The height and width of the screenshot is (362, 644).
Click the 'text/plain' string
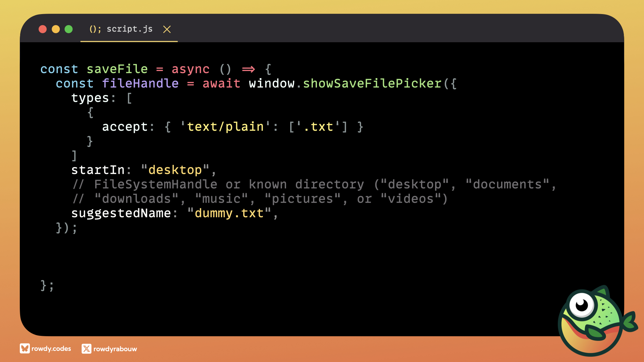tap(225, 127)
